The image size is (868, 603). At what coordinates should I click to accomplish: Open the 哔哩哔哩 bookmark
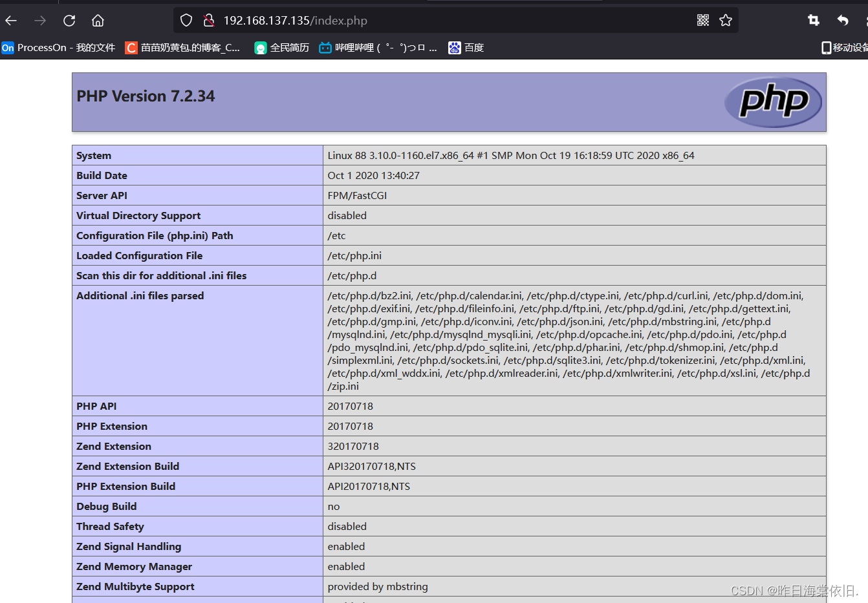(x=378, y=48)
